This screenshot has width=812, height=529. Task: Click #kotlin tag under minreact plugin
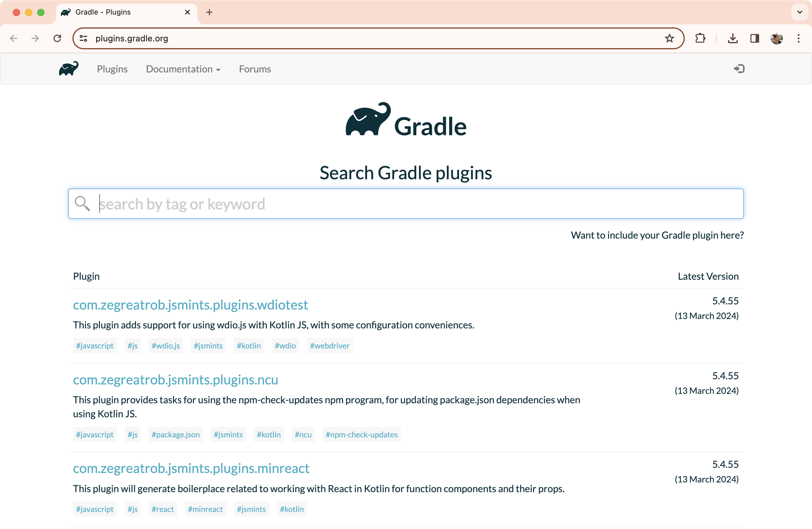pos(292,509)
